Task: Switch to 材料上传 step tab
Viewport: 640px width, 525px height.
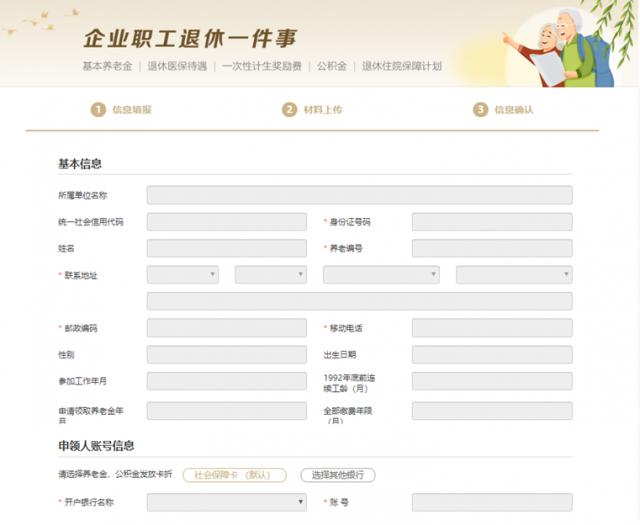Action: point(323,110)
